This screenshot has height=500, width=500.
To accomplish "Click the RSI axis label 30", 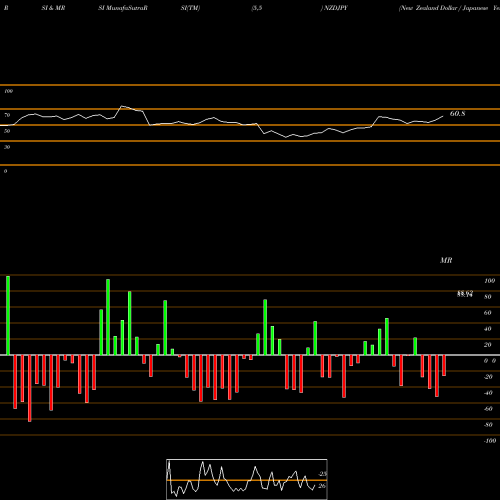I will click(x=7, y=147).
